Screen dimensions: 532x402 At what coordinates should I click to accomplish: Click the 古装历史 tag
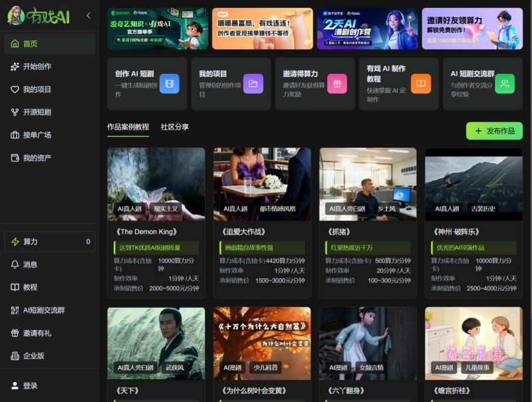(483, 209)
